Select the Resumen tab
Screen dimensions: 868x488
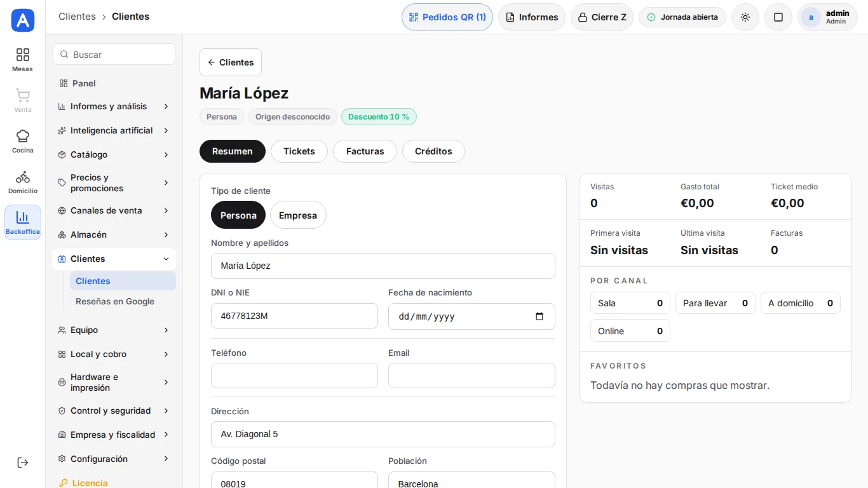pos(233,151)
